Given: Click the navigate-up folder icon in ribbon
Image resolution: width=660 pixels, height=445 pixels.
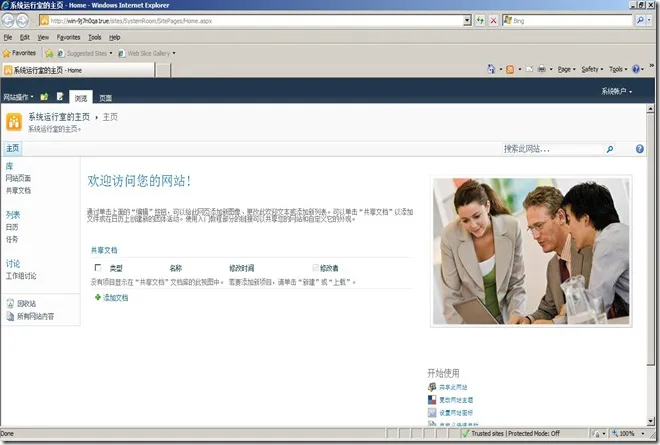Looking at the screenshot, I should (44, 97).
